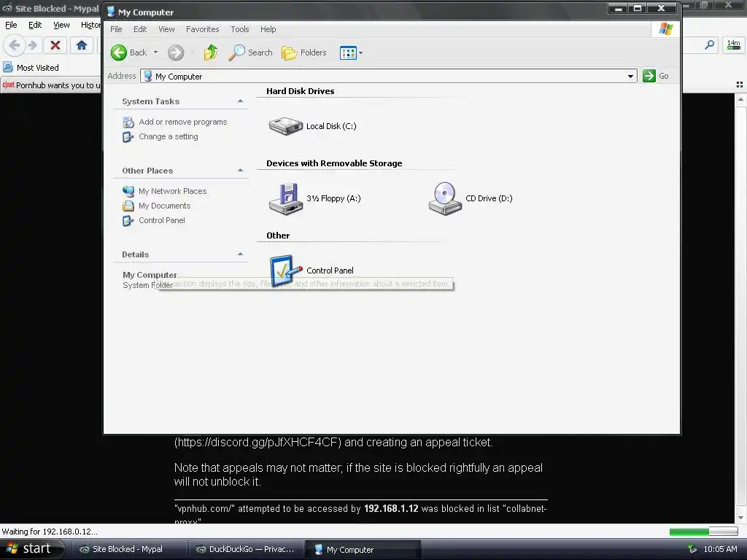The image size is (747, 560).
Task: Open Control Panel link in Other Places
Action: click(x=161, y=220)
